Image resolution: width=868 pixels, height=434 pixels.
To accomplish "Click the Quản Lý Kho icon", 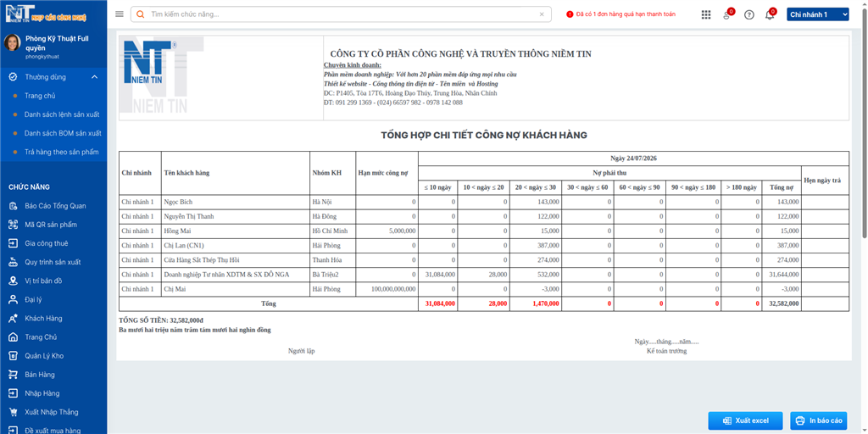I will pyautogui.click(x=13, y=356).
